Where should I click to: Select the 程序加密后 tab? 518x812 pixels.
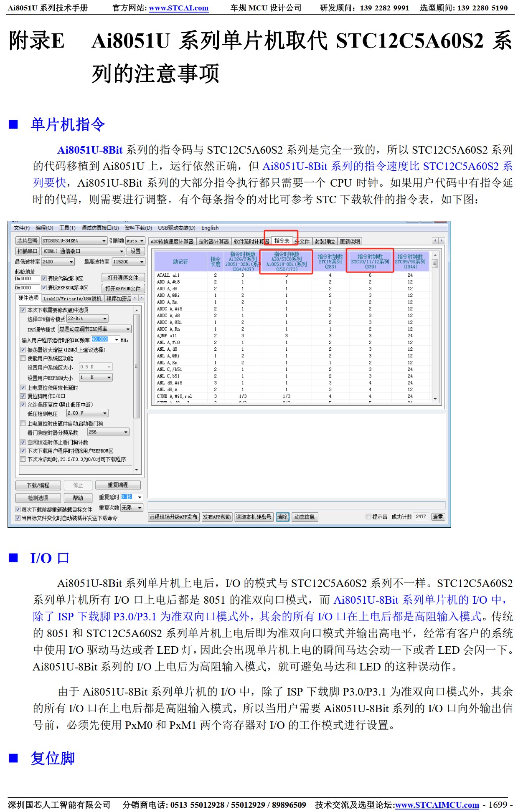coord(119,299)
